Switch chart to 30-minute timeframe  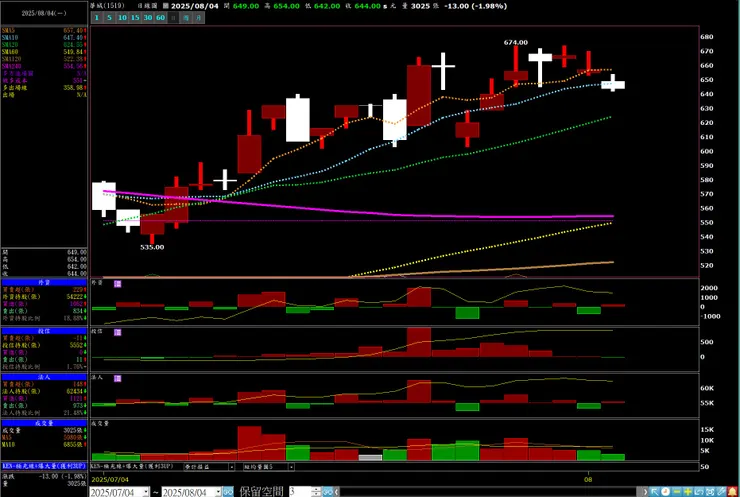[x=148, y=18]
